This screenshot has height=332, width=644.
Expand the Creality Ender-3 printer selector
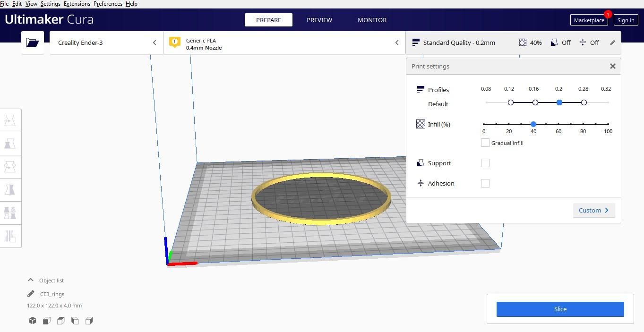(106, 43)
